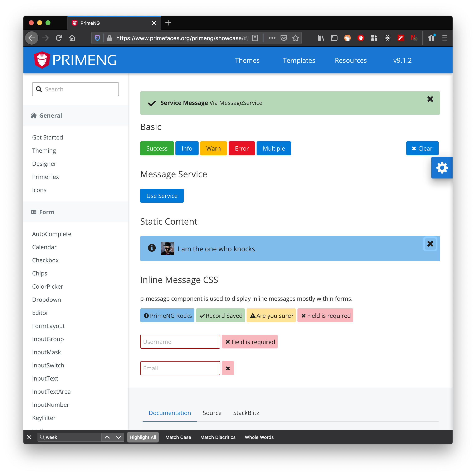Click inside the Username input field
This screenshot has height=475, width=476.
point(180,342)
